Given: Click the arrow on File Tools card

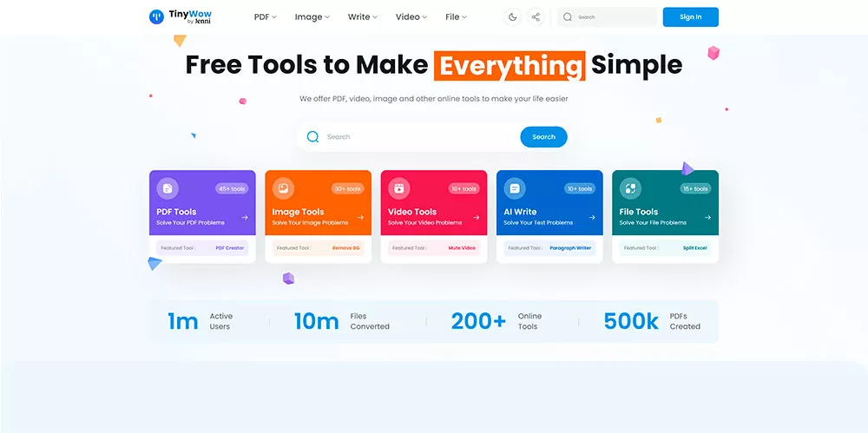Looking at the screenshot, I should (707, 218).
